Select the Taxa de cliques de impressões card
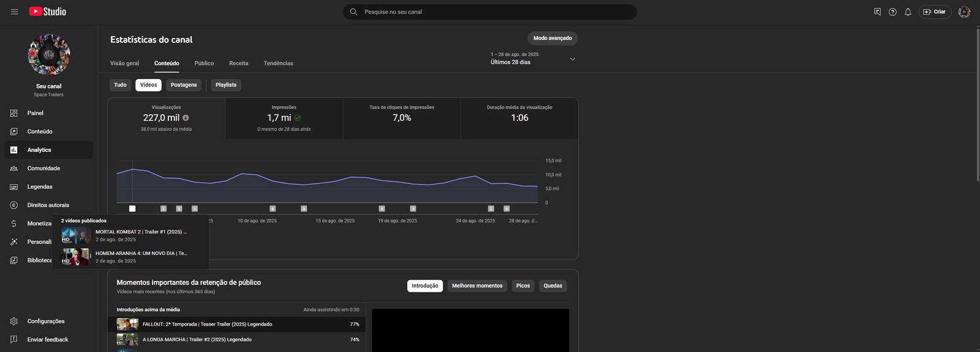 coord(402,118)
